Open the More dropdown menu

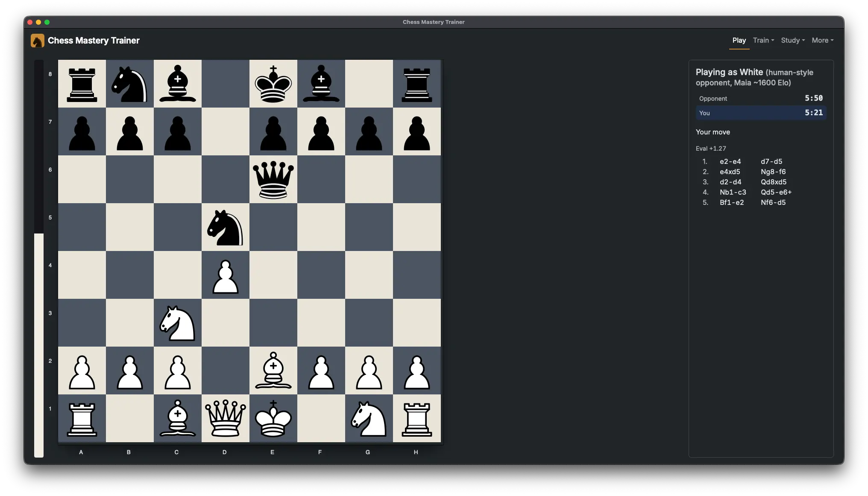point(823,40)
